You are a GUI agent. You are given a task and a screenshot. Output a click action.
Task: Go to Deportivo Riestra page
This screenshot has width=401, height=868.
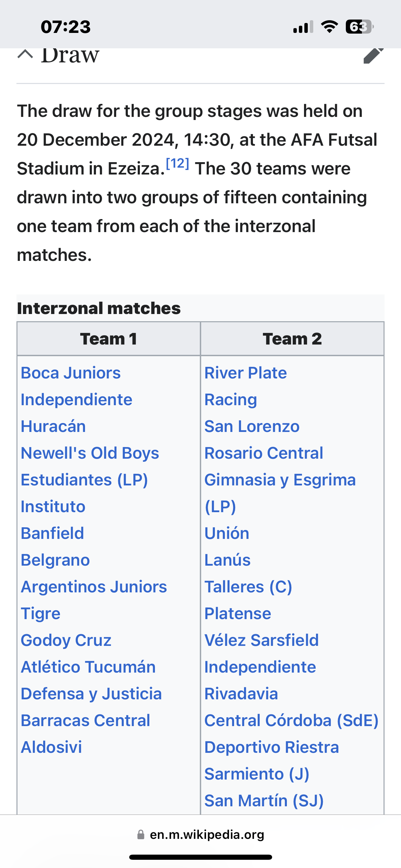[271, 747]
